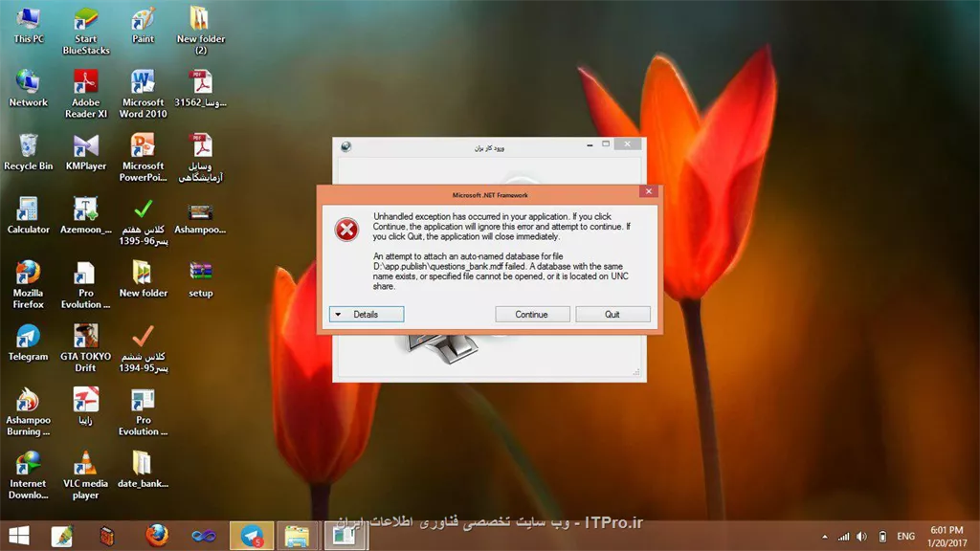Select the KMPlayer desktop icon
Screen dimensions: 980x551
pyautogui.click(x=85, y=152)
